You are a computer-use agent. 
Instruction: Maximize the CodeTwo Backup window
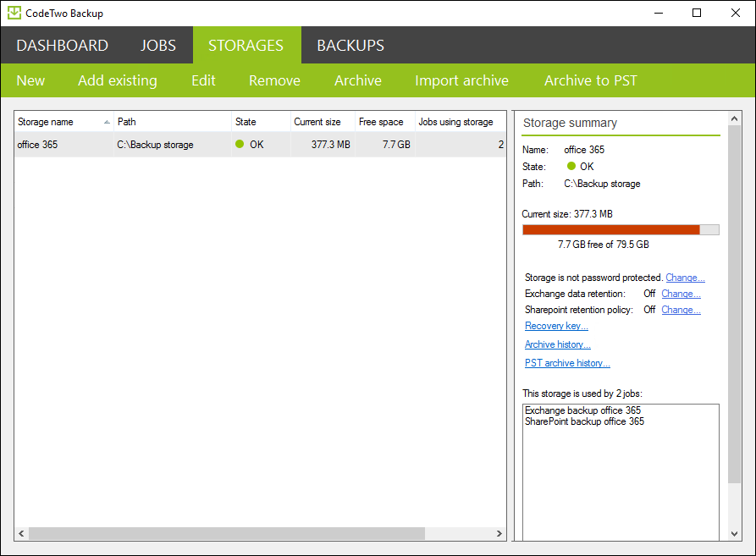pyautogui.click(x=697, y=13)
